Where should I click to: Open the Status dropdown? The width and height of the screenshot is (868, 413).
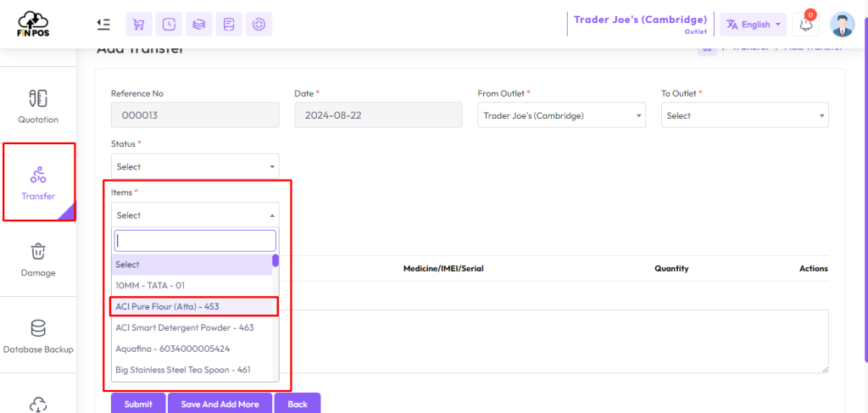[x=195, y=166]
